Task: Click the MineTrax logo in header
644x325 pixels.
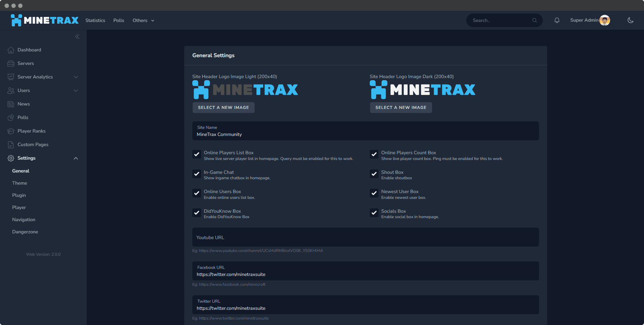Action: pyautogui.click(x=45, y=20)
